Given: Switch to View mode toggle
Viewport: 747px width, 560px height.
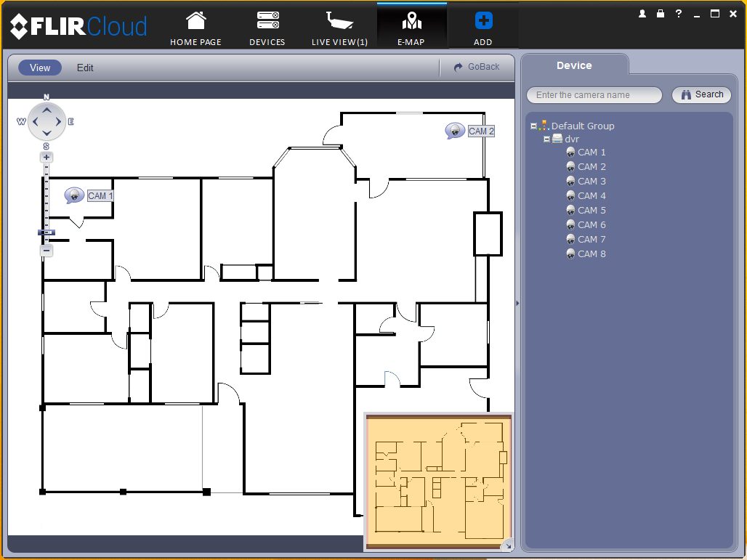Looking at the screenshot, I should click(40, 68).
